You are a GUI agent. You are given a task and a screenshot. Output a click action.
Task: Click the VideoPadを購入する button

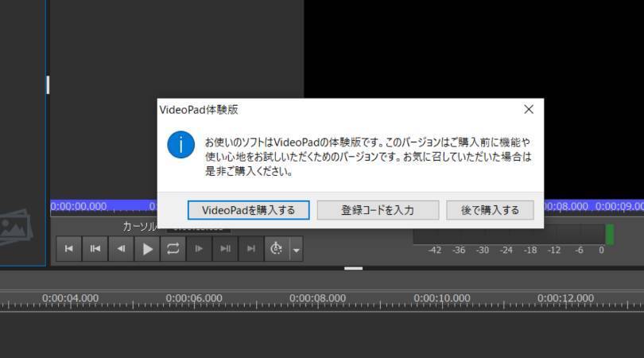pos(249,210)
